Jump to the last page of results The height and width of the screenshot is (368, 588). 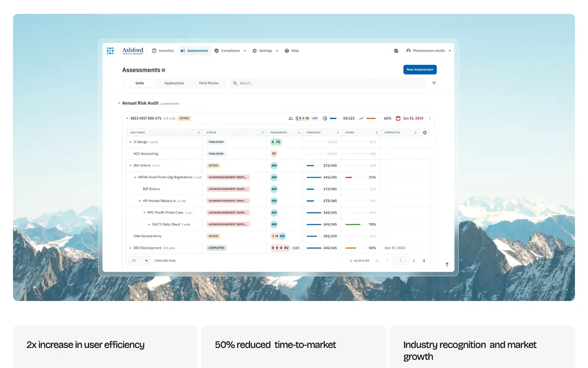(x=424, y=261)
